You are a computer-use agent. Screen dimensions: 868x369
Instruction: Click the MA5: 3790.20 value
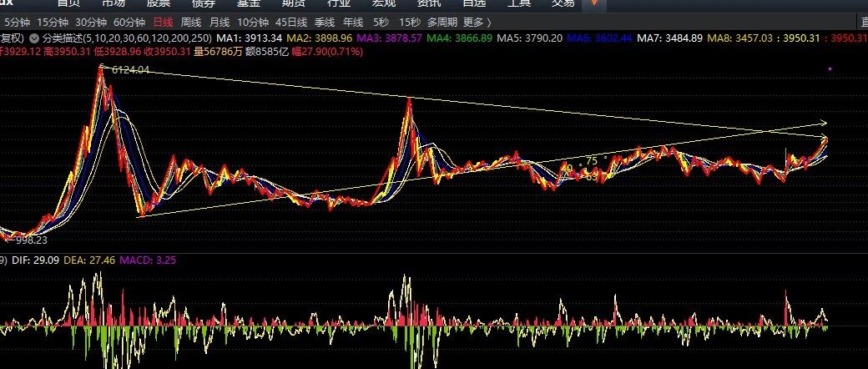pyautogui.click(x=530, y=38)
